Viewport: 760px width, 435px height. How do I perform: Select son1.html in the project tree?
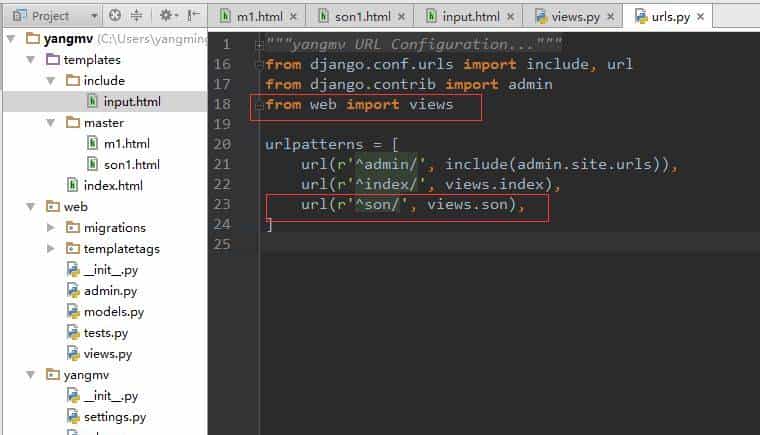[x=132, y=165]
